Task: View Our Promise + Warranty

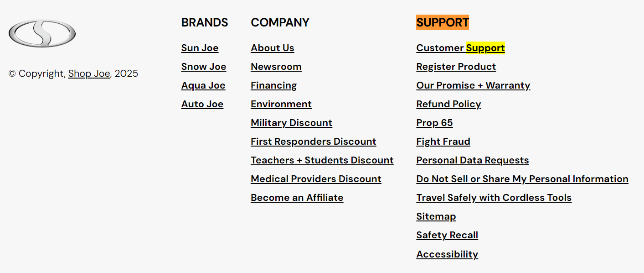Action: click(473, 85)
